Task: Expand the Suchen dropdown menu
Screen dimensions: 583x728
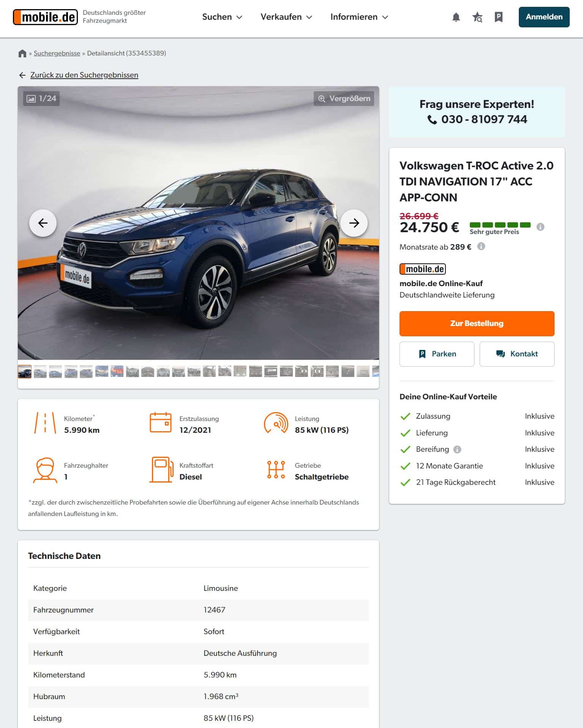Action: coord(222,17)
